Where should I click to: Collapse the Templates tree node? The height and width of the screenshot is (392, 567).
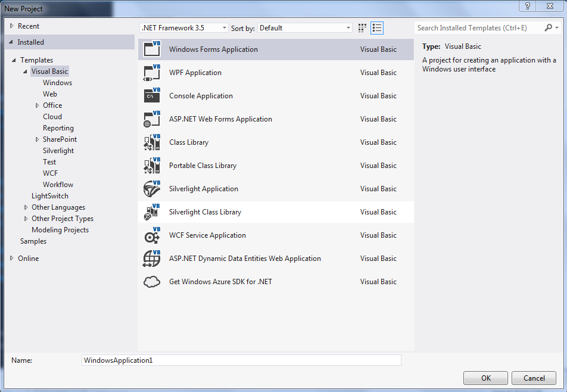[14, 60]
